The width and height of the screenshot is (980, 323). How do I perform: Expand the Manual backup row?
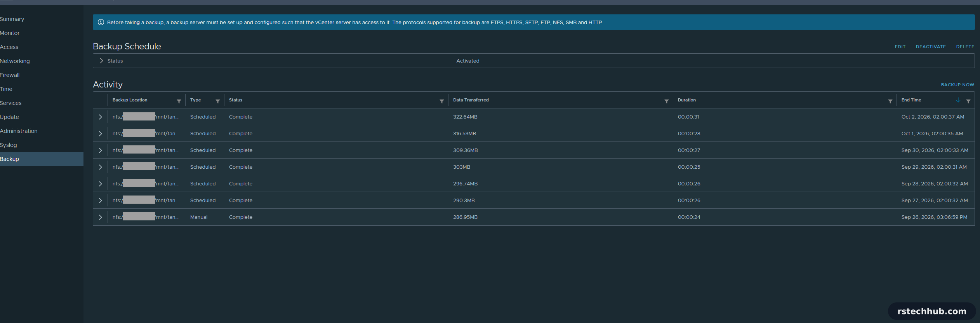(x=100, y=217)
